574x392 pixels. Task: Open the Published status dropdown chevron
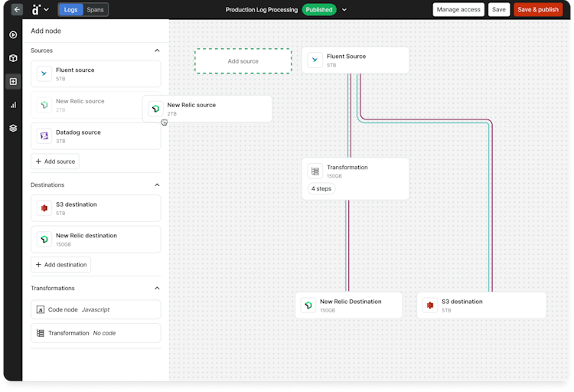pos(344,10)
